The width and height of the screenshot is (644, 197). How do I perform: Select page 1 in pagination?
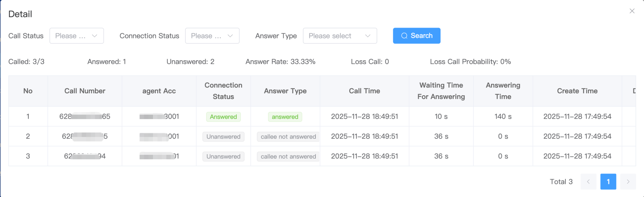tap(608, 182)
